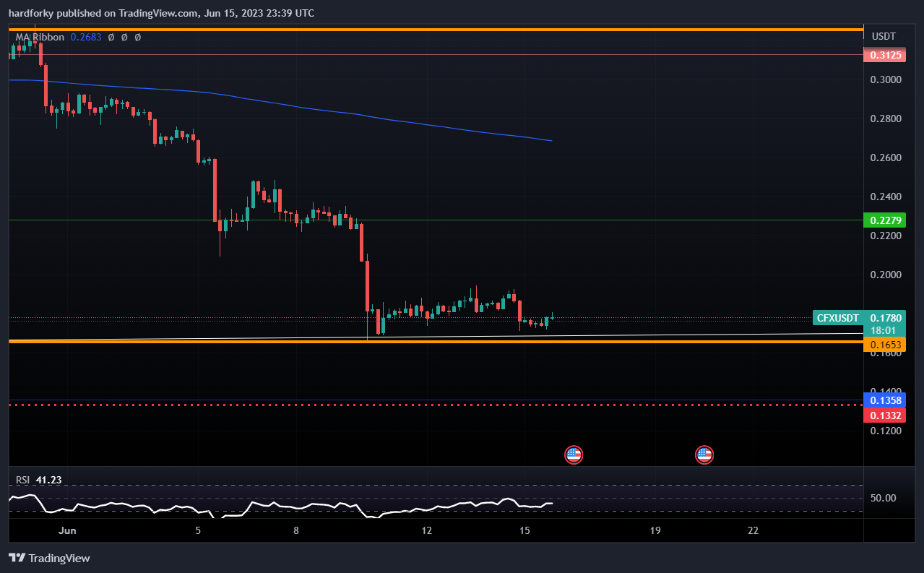Click the 0.2000 price axis tick
The image size is (924, 573).
tap(884, 275)
